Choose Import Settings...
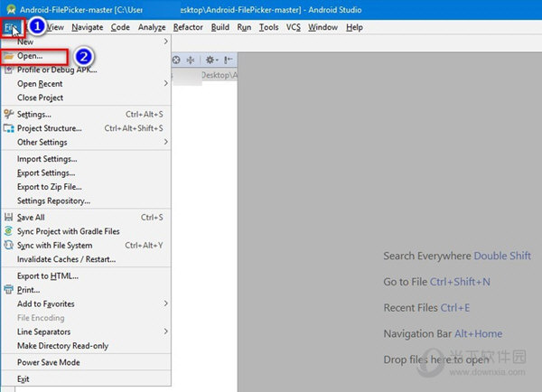 (86, 159)
